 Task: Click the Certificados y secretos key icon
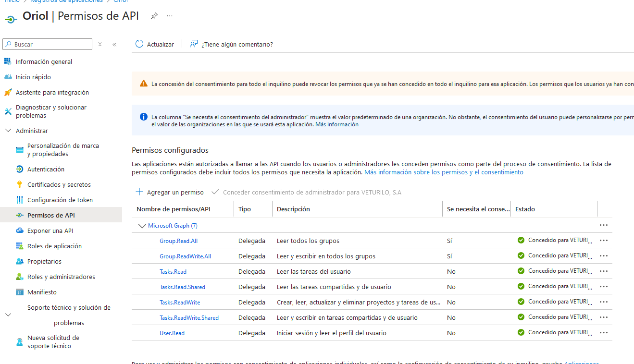tap(20, 184)
